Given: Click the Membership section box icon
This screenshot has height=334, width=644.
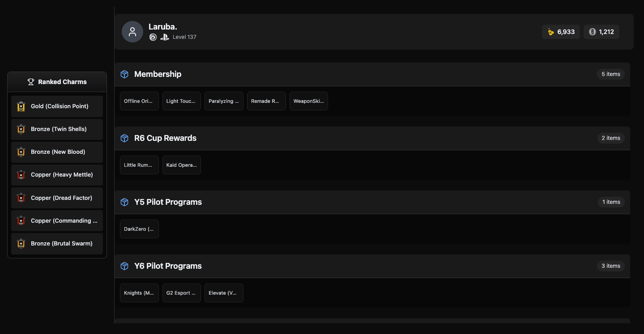Looking at the screenshot, I should (x=124, y=74).
